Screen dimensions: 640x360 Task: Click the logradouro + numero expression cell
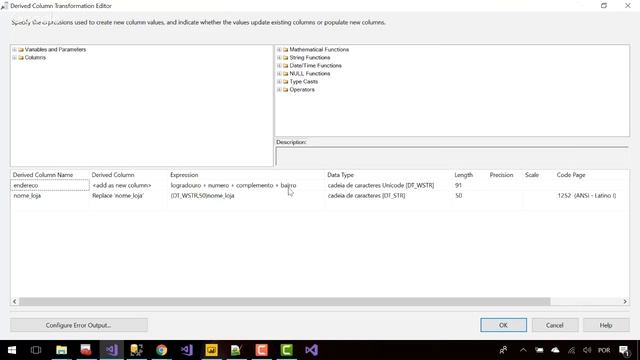click(246, 185)
